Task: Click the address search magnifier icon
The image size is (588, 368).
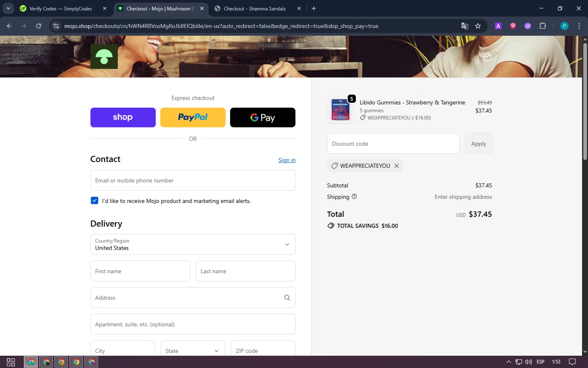Action: pos(287,298)
